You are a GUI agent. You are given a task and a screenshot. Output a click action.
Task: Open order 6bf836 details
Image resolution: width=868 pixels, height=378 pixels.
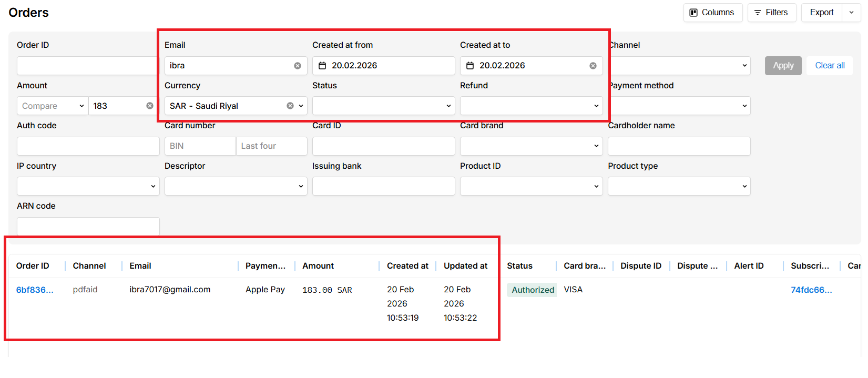tap(35, 290)
